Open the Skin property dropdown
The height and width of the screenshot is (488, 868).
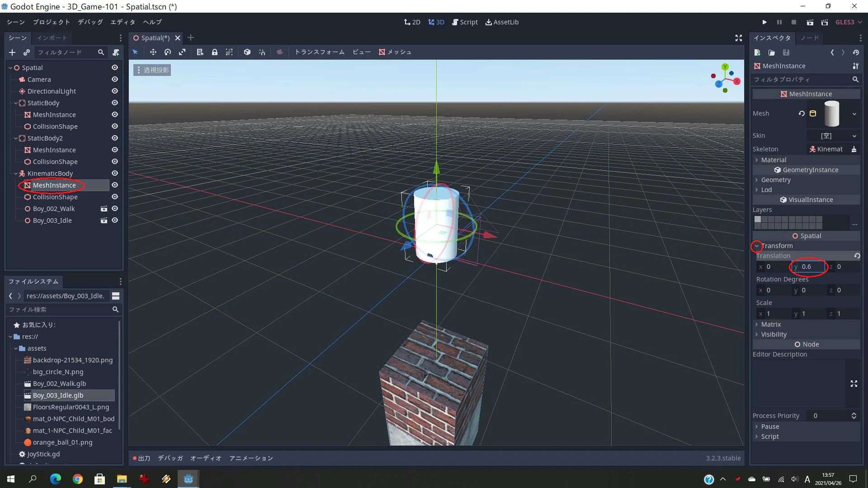833,136
